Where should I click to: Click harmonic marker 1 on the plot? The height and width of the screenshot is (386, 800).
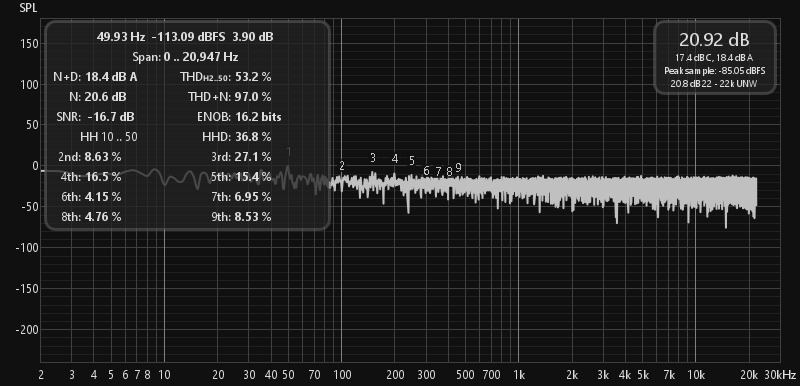point(289,152)
